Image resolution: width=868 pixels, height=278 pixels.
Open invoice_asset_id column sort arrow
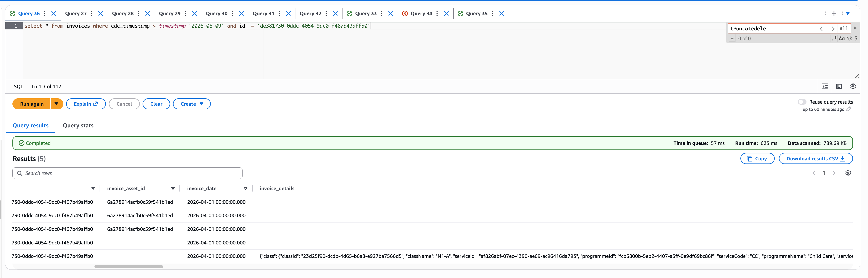pos(173,189)
